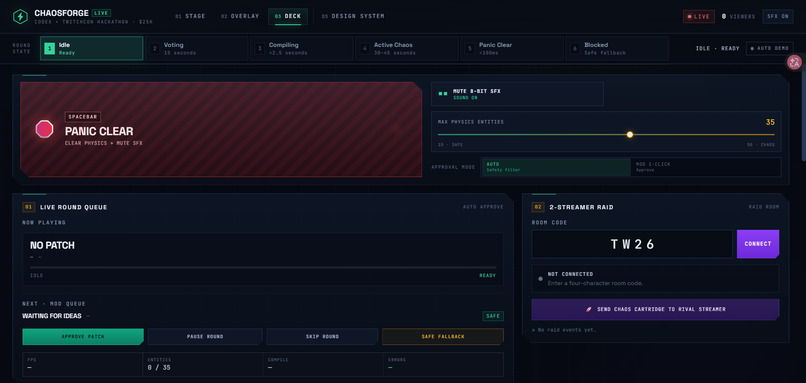806x383 pixels.
Task: Click the Safe Fallback button
Action: 443,337
